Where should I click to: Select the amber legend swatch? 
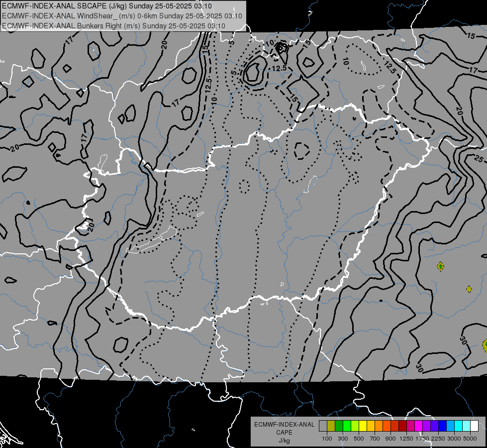[371, 426]
